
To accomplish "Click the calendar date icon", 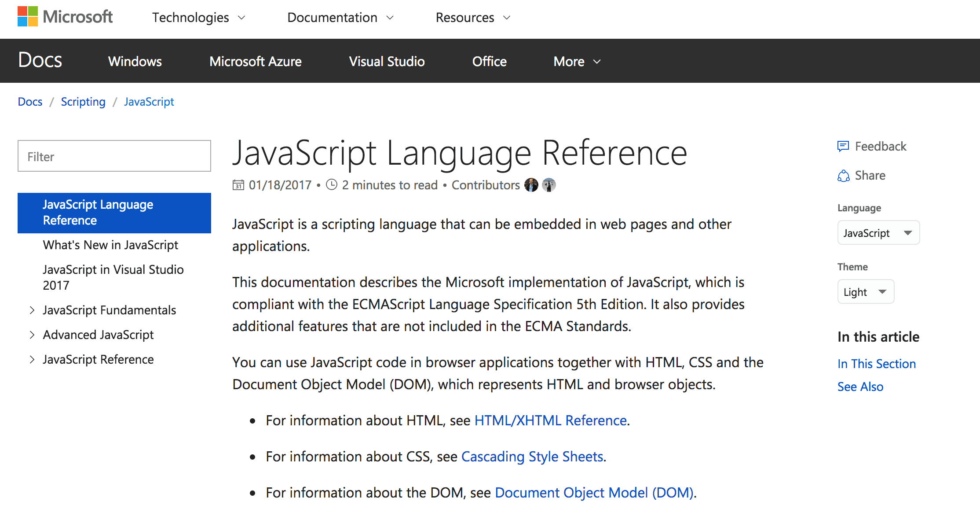I will pos(238,185).
